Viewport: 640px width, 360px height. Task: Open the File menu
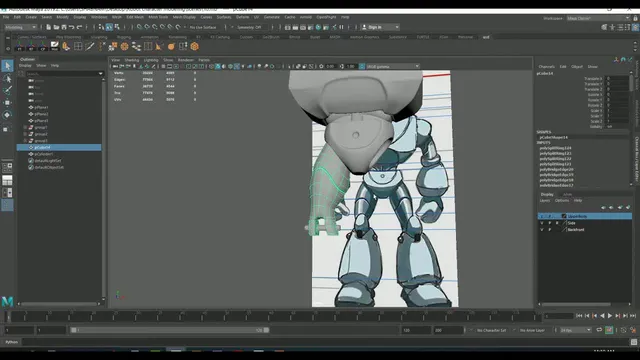(x=6, y=17)
